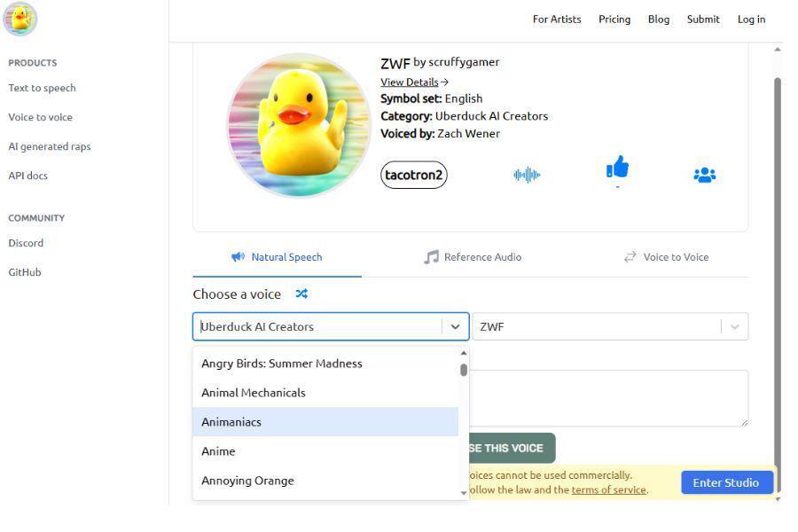
Task: Click the Natural Speech megaphone icon
Action: click(x=238, y=256)
